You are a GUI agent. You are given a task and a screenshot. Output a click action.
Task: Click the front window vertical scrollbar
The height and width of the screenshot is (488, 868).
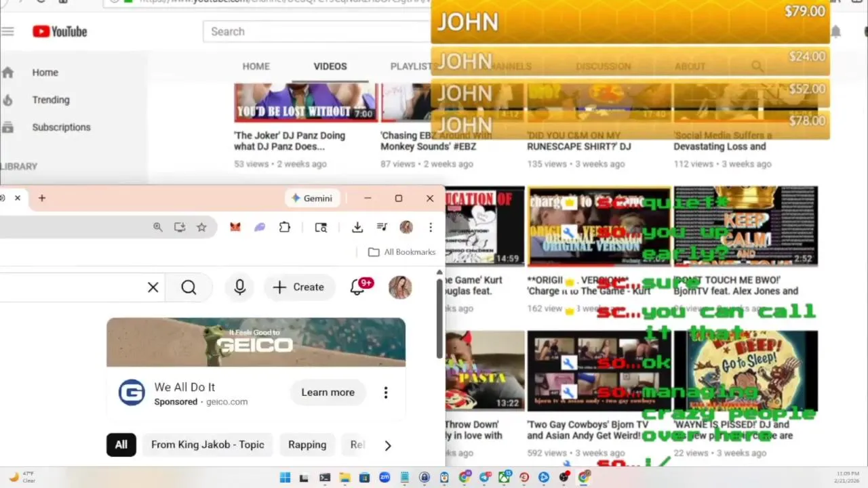(439, 319)
